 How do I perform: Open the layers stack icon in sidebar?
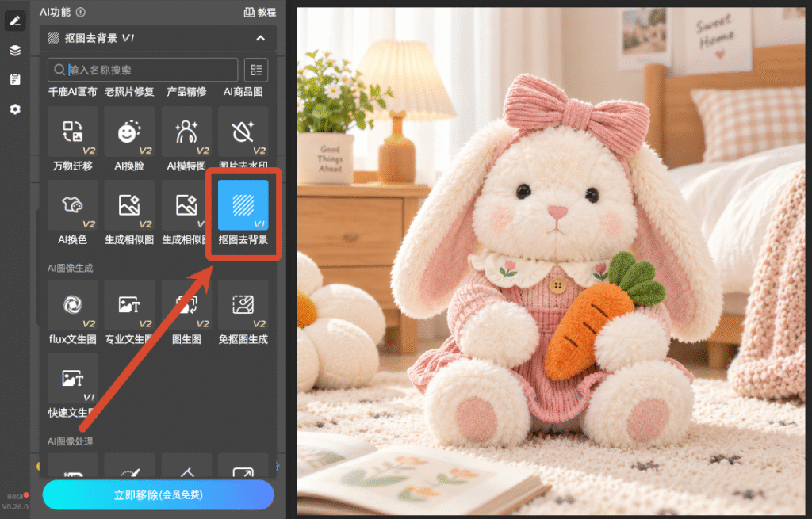(x=15, y=50)
